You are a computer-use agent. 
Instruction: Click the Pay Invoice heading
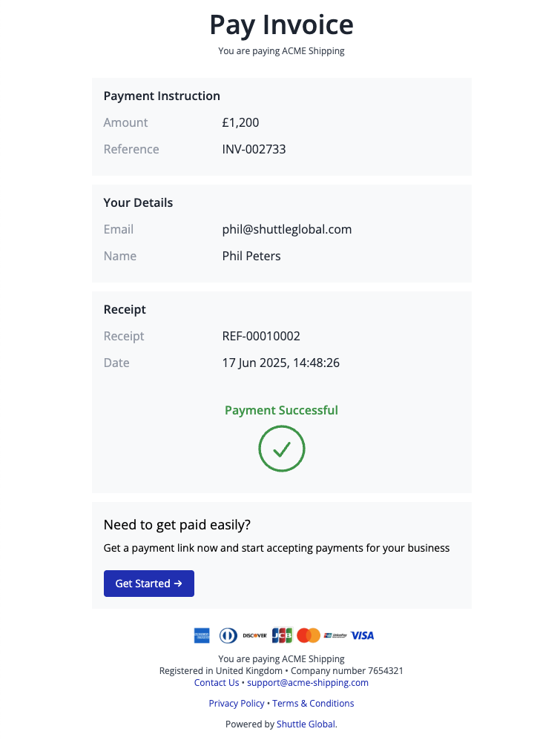(x=281, y=25)
